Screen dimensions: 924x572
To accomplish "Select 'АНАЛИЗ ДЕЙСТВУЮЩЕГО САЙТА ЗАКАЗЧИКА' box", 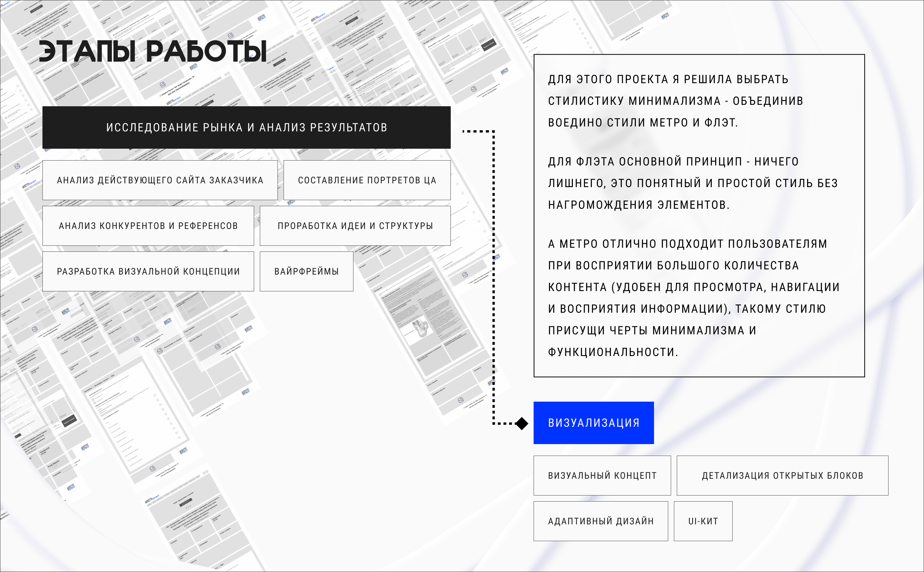I will tap(160, 180).
